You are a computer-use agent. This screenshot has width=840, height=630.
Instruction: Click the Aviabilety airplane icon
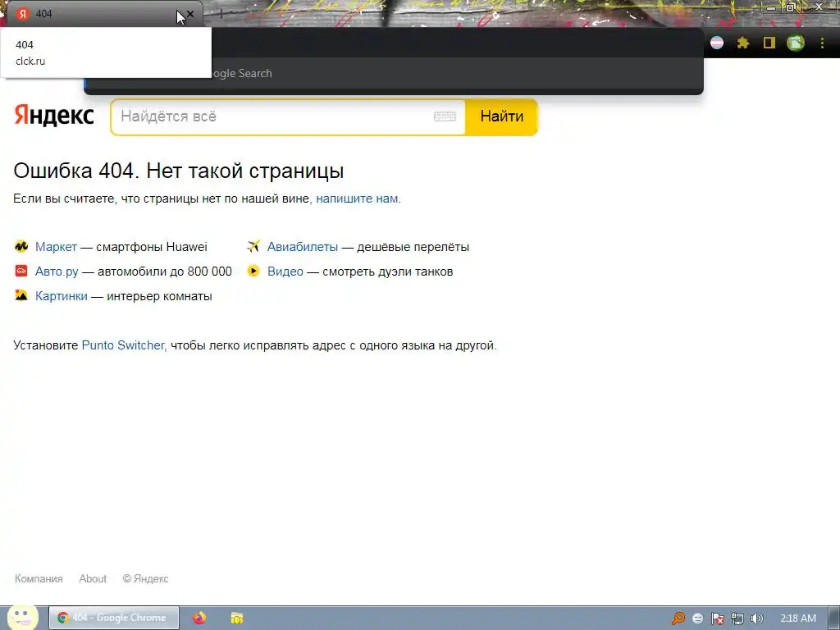[x=253, y=246]
